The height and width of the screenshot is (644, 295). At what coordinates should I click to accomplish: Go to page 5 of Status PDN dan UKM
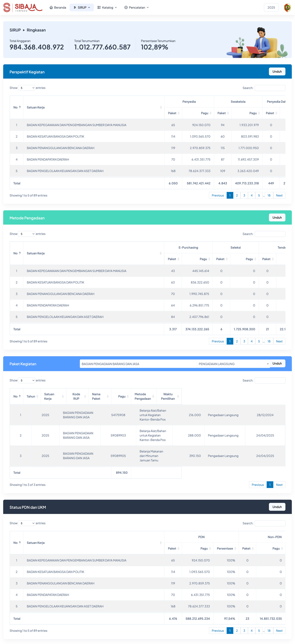(x=259, y=631)
